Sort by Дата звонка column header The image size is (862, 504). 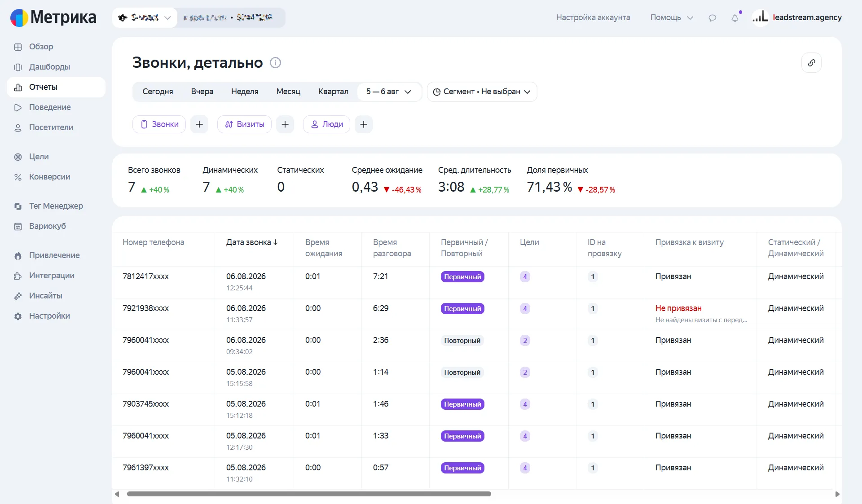click(252, 242)
